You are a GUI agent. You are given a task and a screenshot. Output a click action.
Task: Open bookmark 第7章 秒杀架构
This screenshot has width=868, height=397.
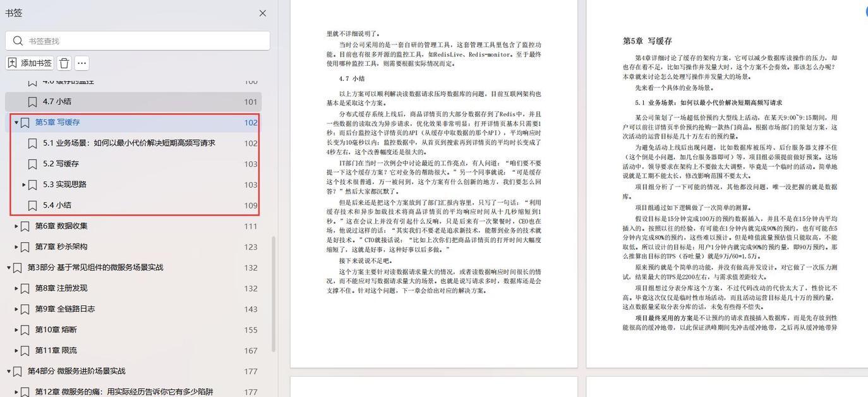click(61, 247)
